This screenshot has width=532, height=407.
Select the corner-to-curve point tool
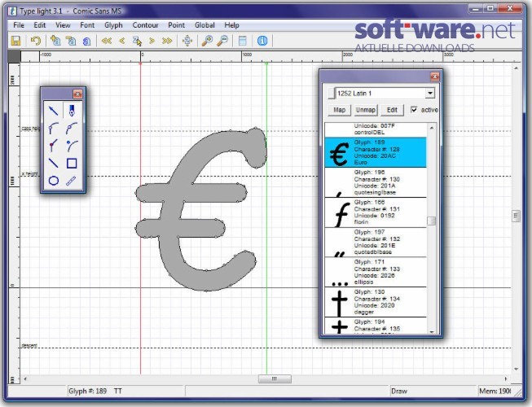(54, 128)
